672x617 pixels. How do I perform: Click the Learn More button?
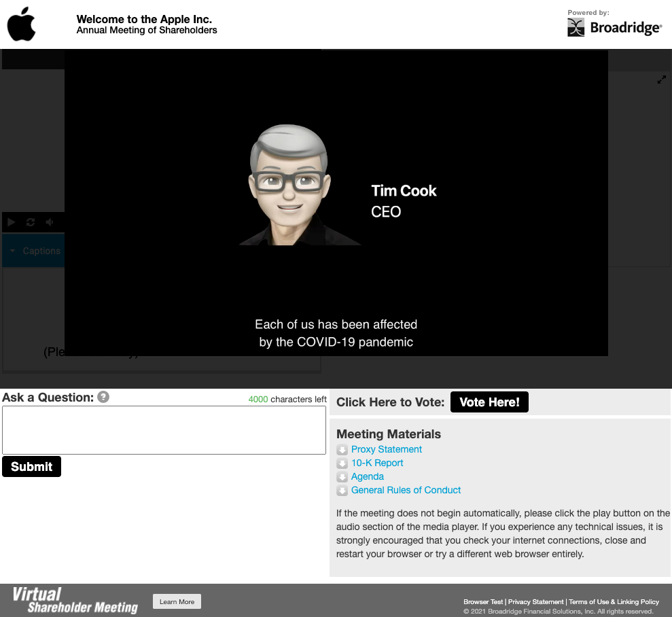(x=177, y=601)
